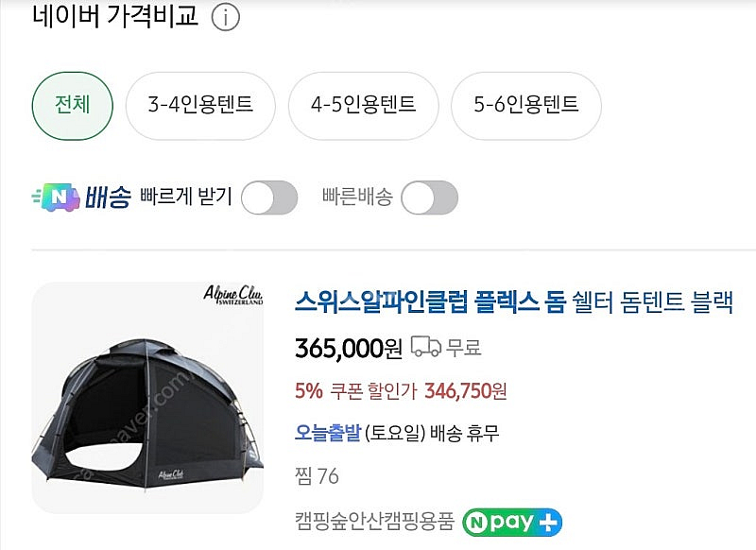Screen dimensions: 756x550
Task: Open the black dome tent thumbnail
Action: point(147,397)
